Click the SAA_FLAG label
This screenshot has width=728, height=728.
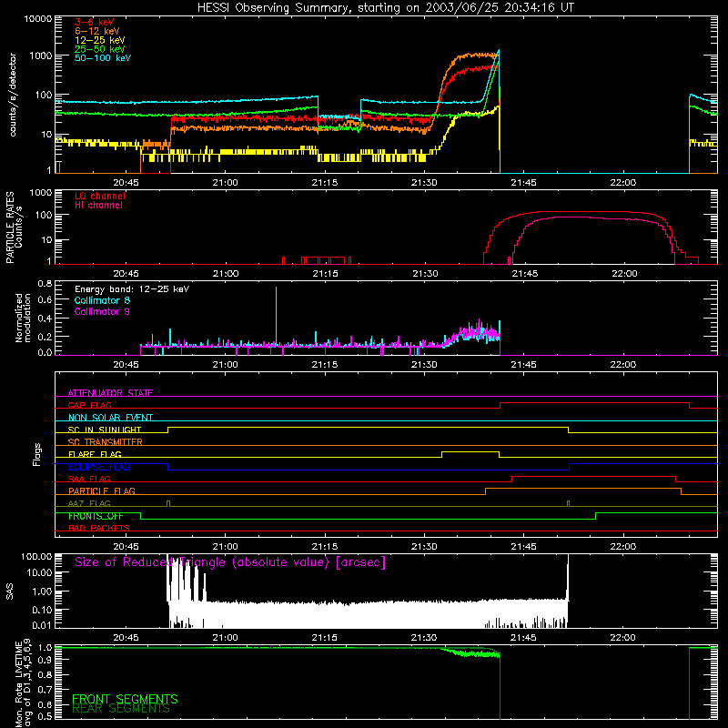[x=89, y=479]
